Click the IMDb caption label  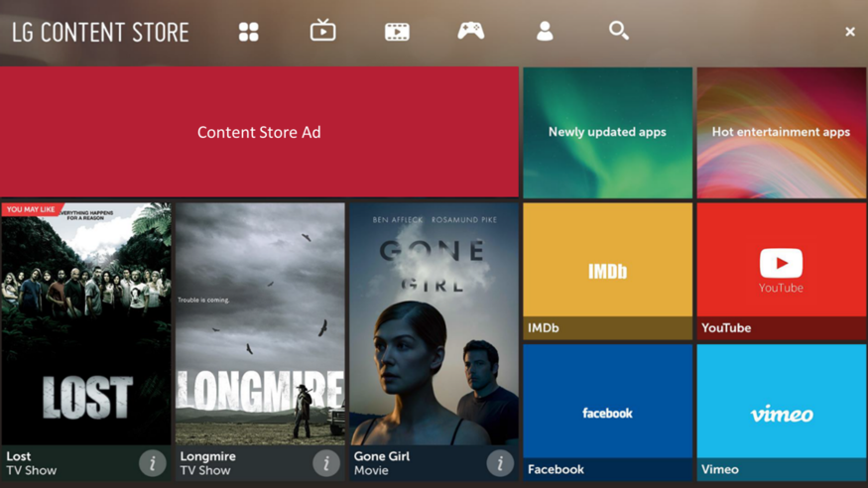click(x=543, y=327)
